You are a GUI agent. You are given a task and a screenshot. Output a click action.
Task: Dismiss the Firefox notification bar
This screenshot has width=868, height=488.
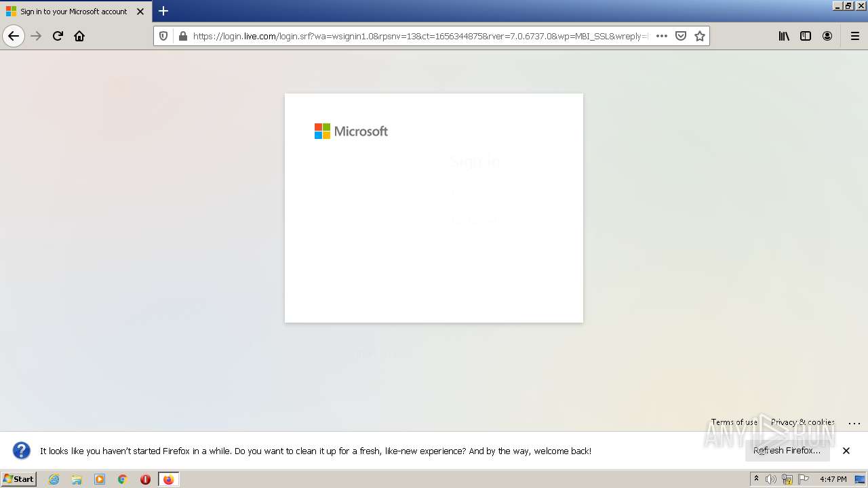point(846,451)
